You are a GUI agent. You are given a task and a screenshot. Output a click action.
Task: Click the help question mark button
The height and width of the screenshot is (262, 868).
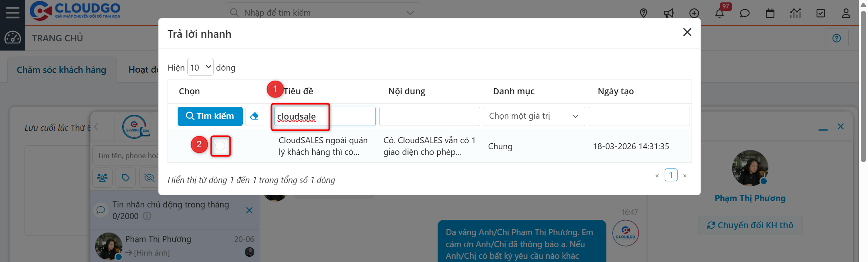[837, 38]
